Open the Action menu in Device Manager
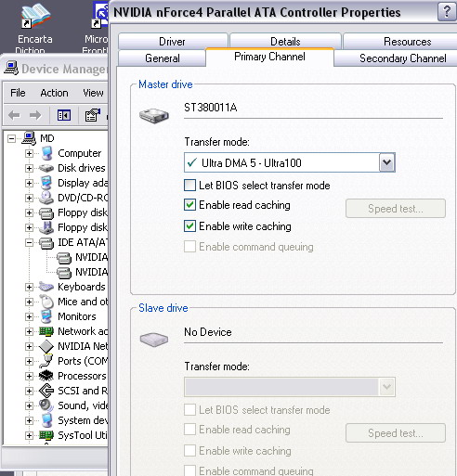This screenshot has height=476, width=457. tap(54, 93)
